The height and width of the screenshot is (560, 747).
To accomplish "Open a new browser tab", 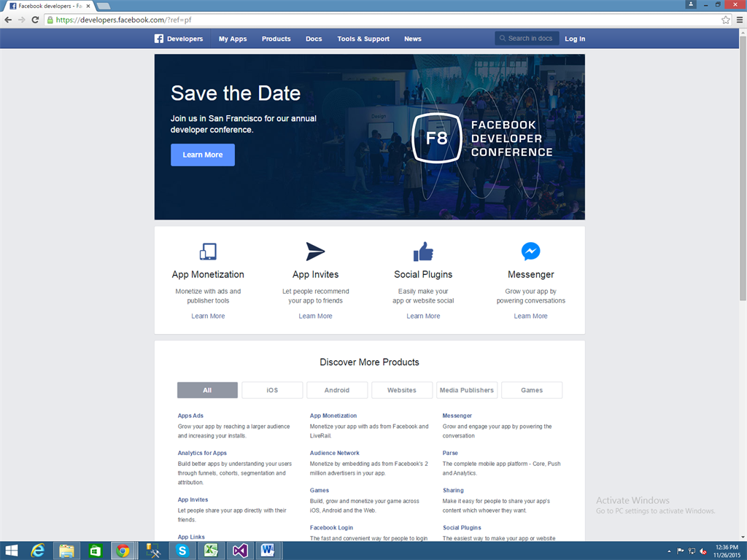I will point(104,6).
